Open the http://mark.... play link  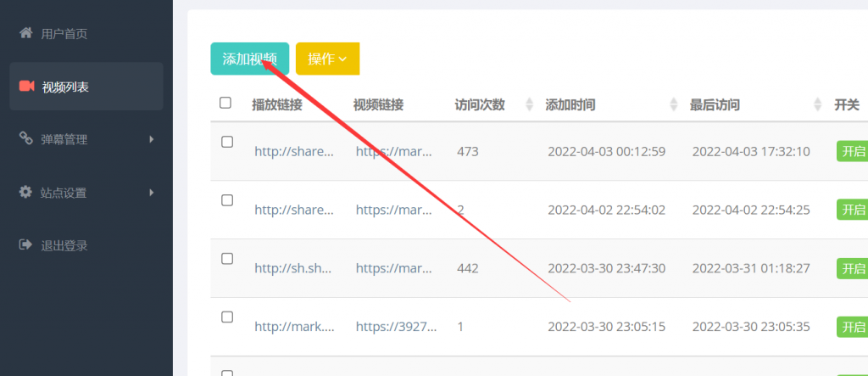click(x=294, y=327)
